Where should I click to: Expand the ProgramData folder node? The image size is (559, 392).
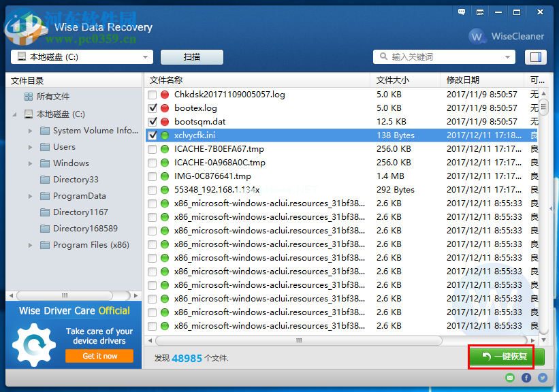(x=29, y=195)
